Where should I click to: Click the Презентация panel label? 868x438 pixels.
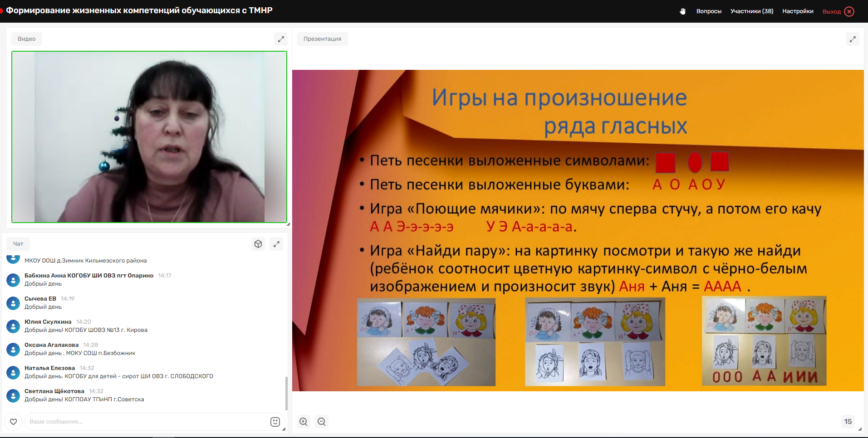pyautogui.click(x=322, y=39)
